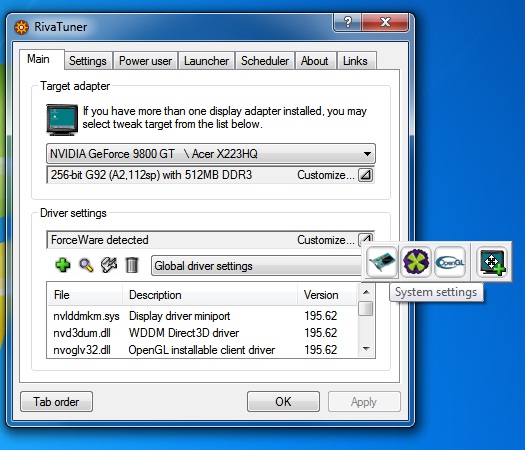Click the monitor icon in Target adapter
Screen dimensions: 525x450
point(62,120)
